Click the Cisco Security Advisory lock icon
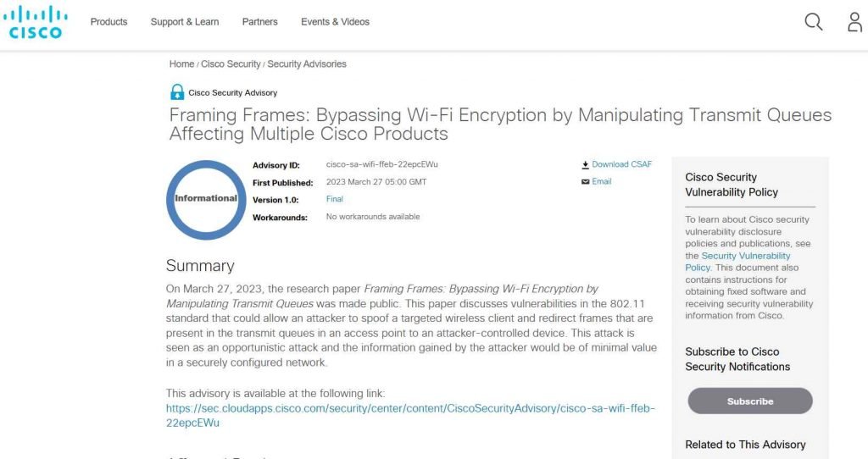This screenshot has width=868, height=459. coord(177,91)
